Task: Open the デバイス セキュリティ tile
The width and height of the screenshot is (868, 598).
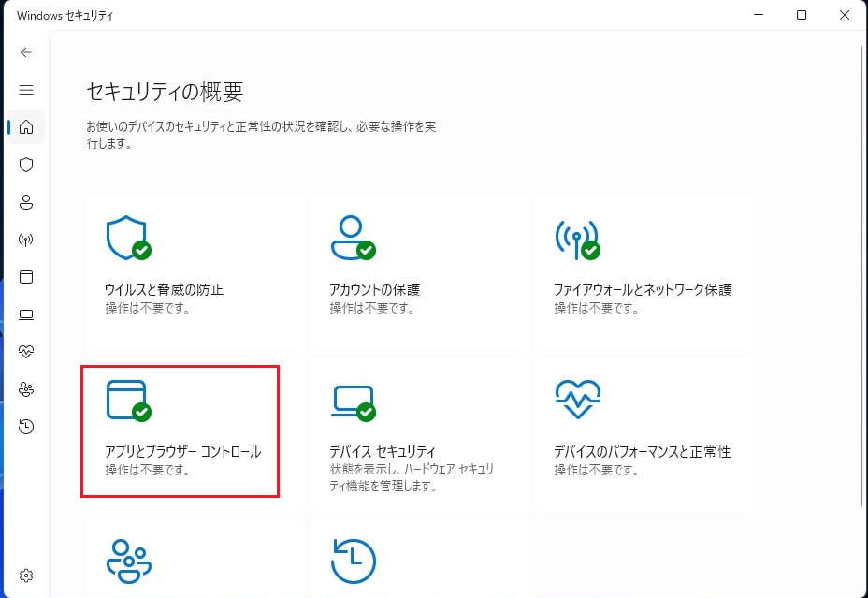Action: (416, 430)
